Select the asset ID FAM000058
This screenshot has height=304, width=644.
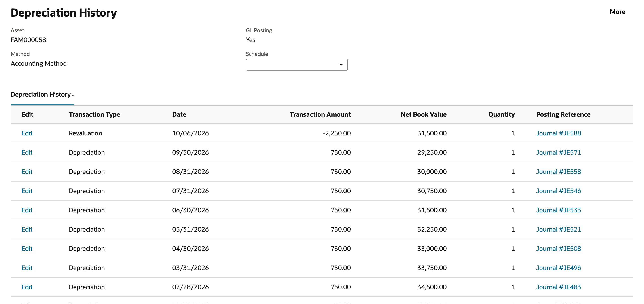click(28, 40)
